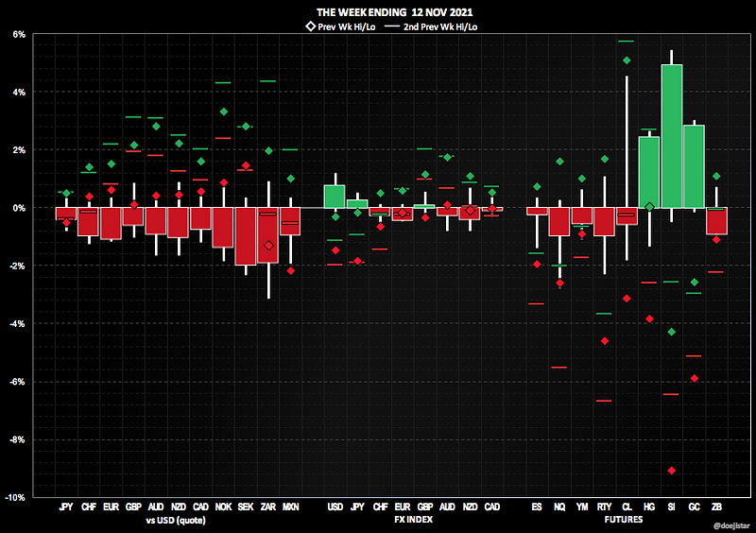Select the red NQ futures bar
The image size is (756, 533).
click(559, 222)
